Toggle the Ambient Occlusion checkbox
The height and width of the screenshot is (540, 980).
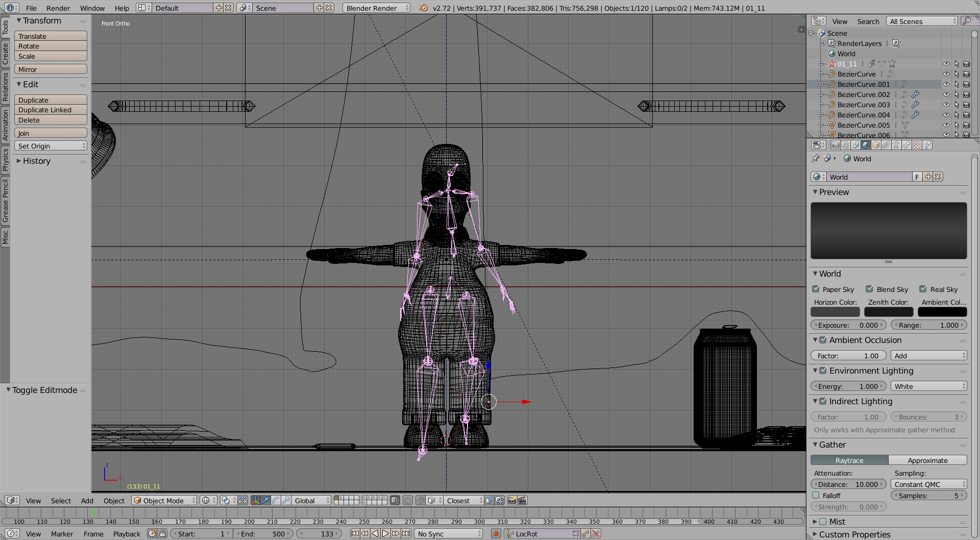823,340
